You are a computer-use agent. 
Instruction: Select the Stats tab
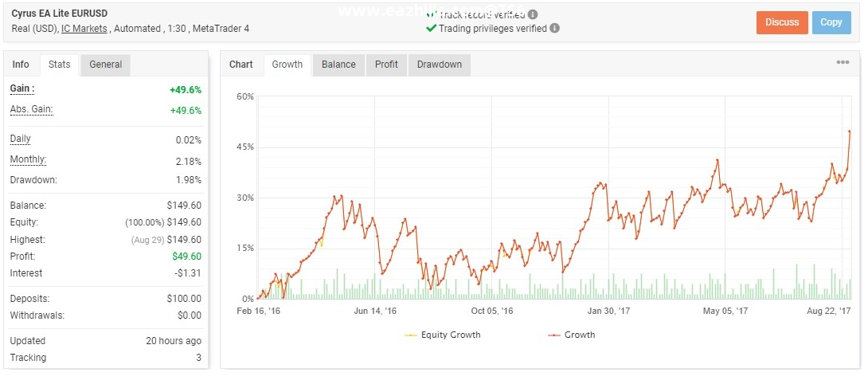[59, 65]
